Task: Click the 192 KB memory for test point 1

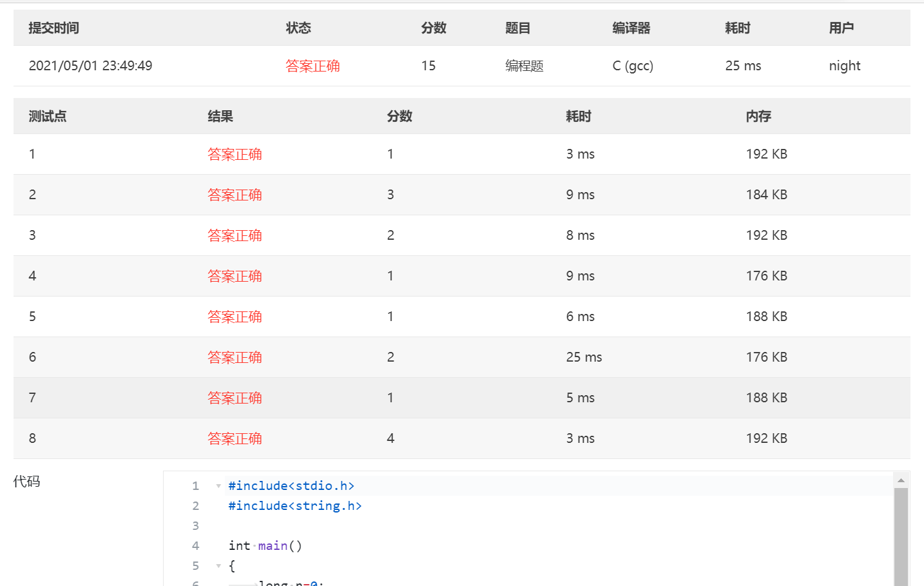Action: pos(767,154)
